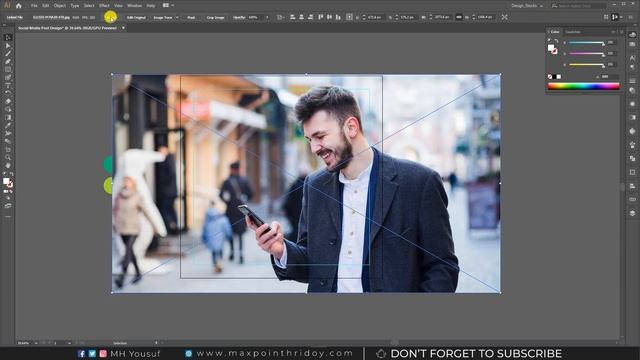Select the Selection tool in the toolbar
The image size is (640, 360).
(x=8, y=38)
